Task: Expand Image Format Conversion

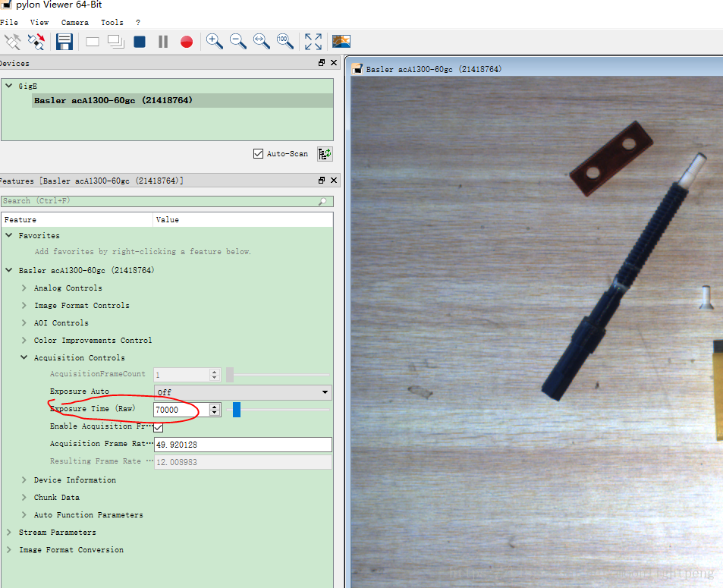Action: [9, 550]
